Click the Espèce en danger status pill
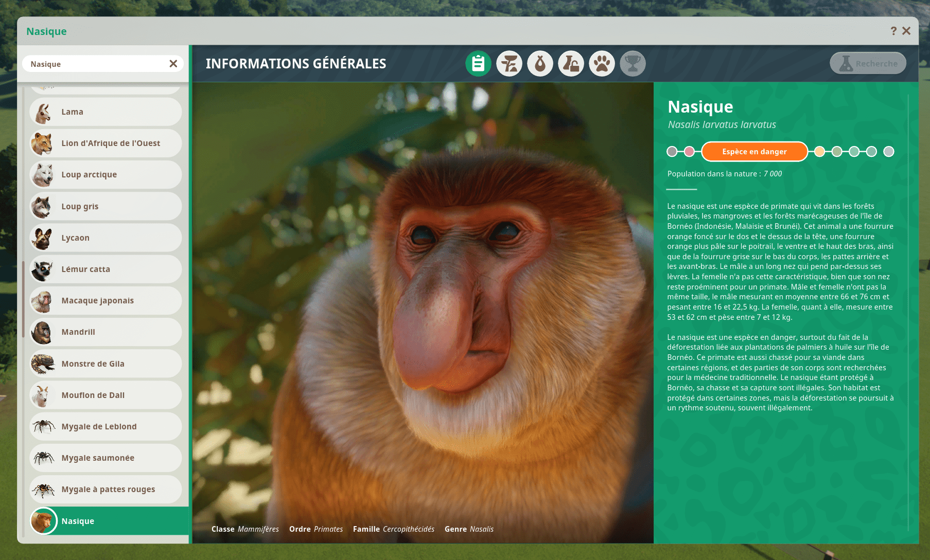Image resolution: width=930 pixels, height=560 pixels. [x=754, y=152]
